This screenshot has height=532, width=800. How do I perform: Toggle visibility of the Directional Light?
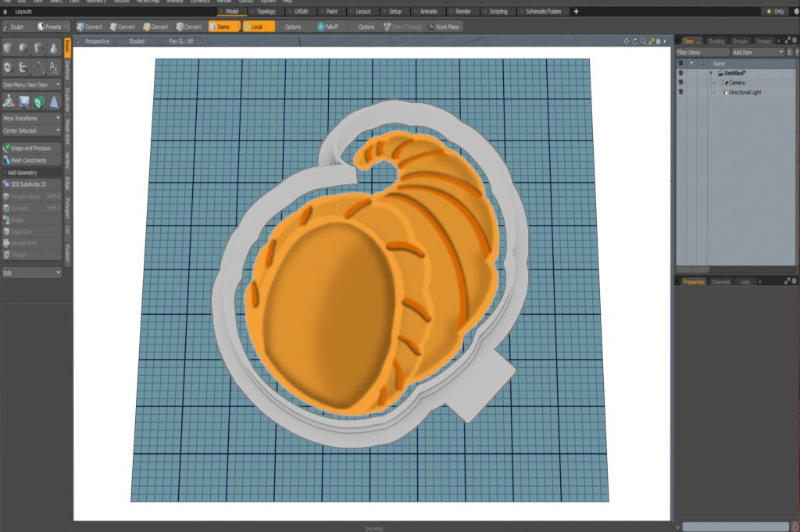[x=680, y=92]
